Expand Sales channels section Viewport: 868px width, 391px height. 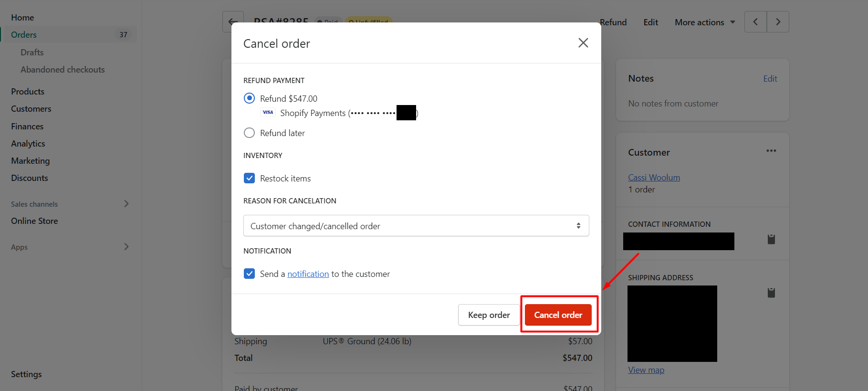point(126,204)
